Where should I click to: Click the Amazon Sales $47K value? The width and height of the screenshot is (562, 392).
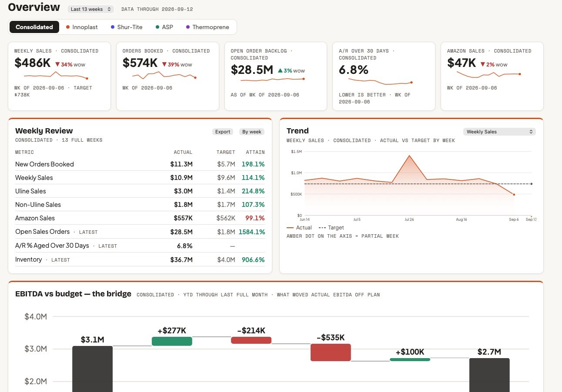click(x=462, y=63)
